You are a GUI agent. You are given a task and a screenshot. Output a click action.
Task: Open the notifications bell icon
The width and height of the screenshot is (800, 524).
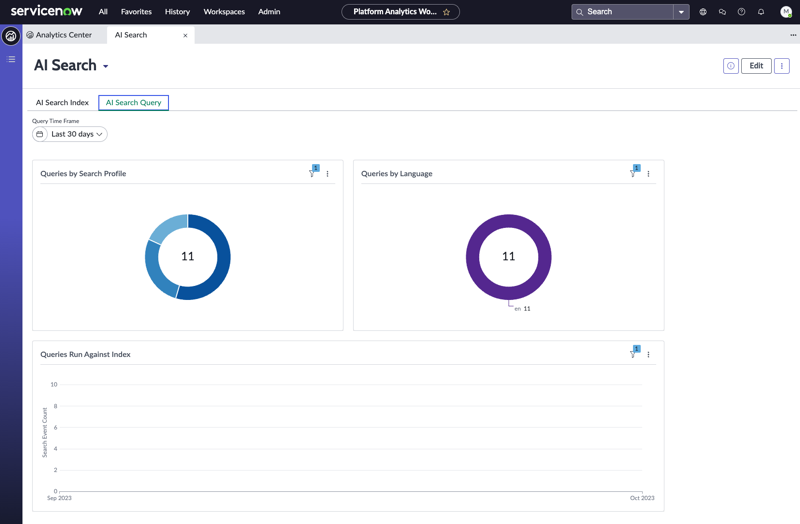tap(761, 12)
